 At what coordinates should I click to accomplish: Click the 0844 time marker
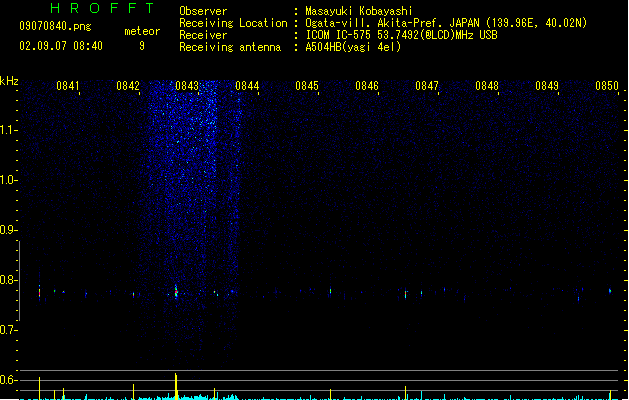click(x=247, y=86)
